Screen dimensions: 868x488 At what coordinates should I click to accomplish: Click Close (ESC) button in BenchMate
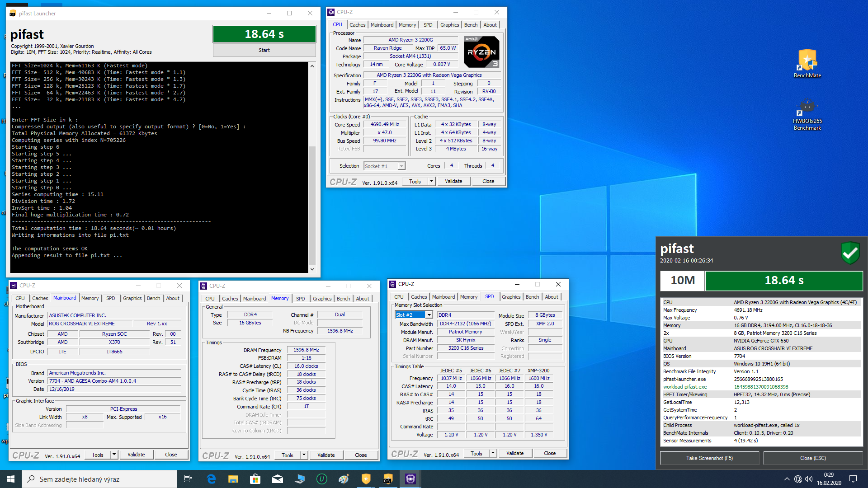point(813,458)
